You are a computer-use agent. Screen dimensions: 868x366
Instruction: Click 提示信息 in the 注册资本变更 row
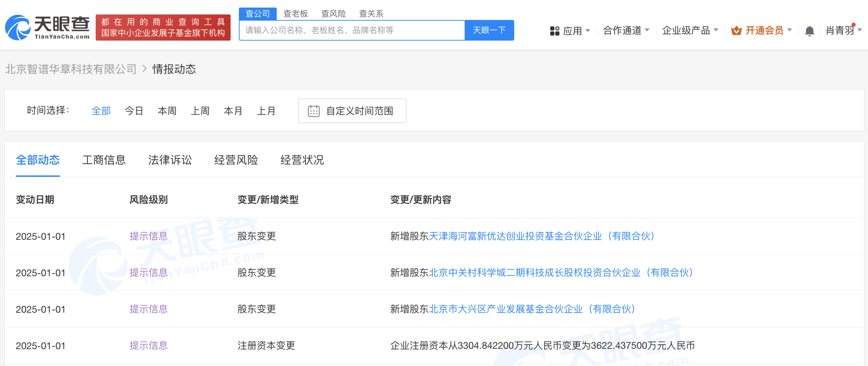[148, 345]
